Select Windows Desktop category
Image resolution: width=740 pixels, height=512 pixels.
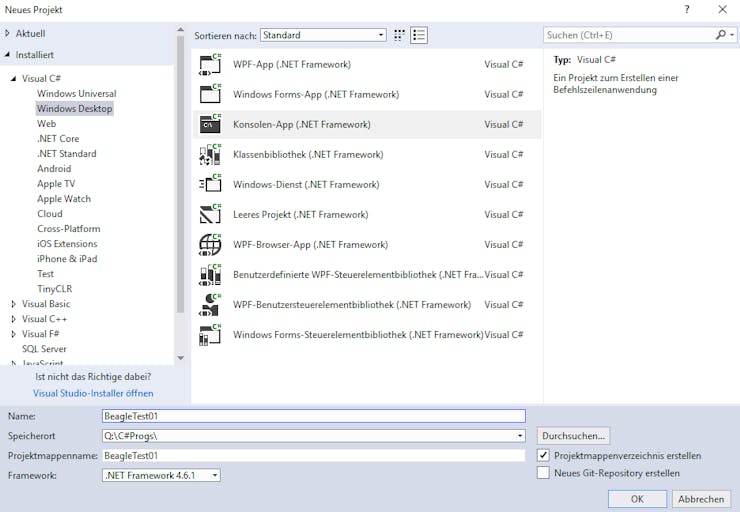75,109
